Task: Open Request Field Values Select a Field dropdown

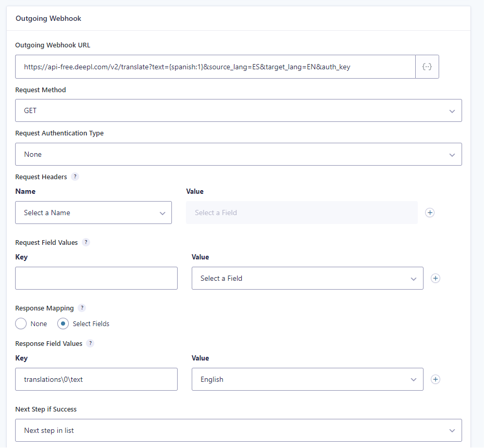Action: (x=307, y=278)
